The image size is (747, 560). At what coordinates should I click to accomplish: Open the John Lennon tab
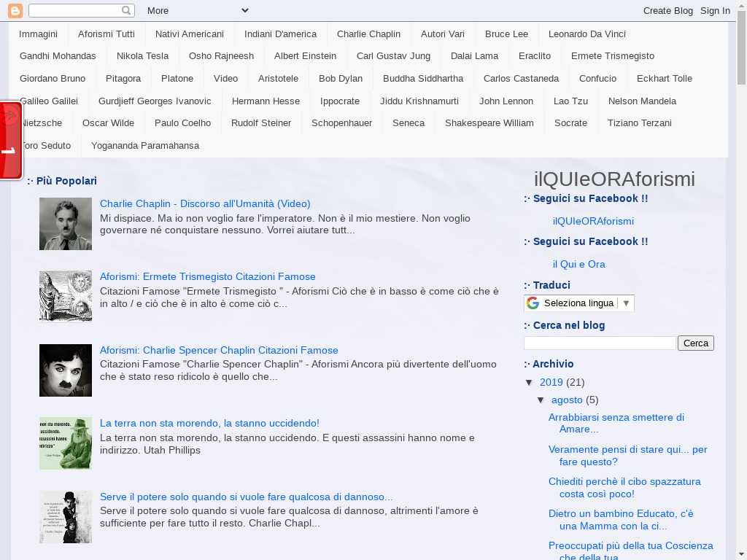(x=506, y=101)
